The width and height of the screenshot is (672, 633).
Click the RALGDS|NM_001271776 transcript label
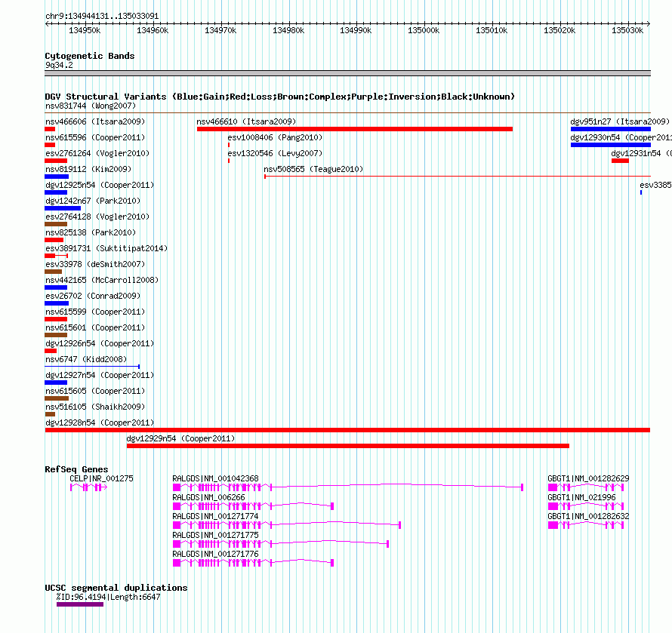coord(216,554)
